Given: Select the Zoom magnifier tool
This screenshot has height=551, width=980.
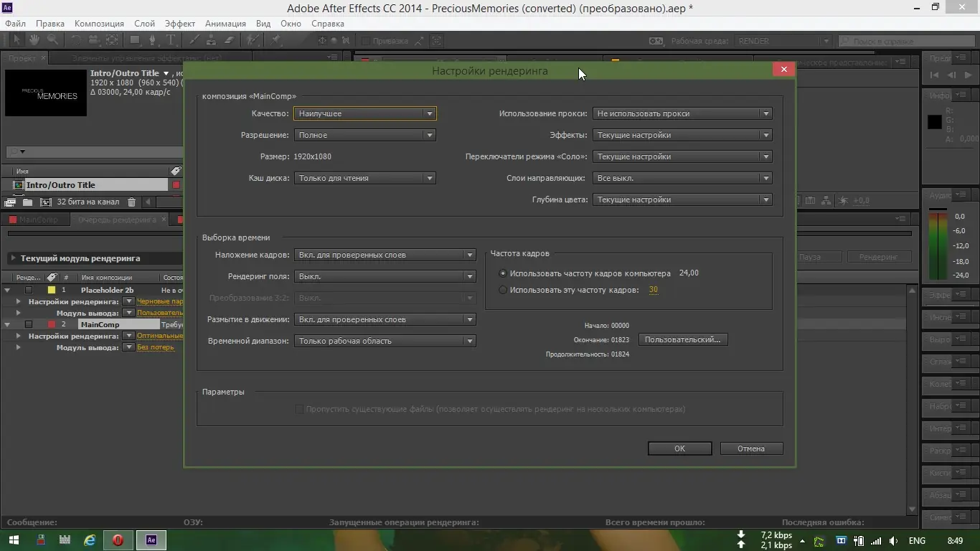Looking at the screenshot, I should click(52, 40).
